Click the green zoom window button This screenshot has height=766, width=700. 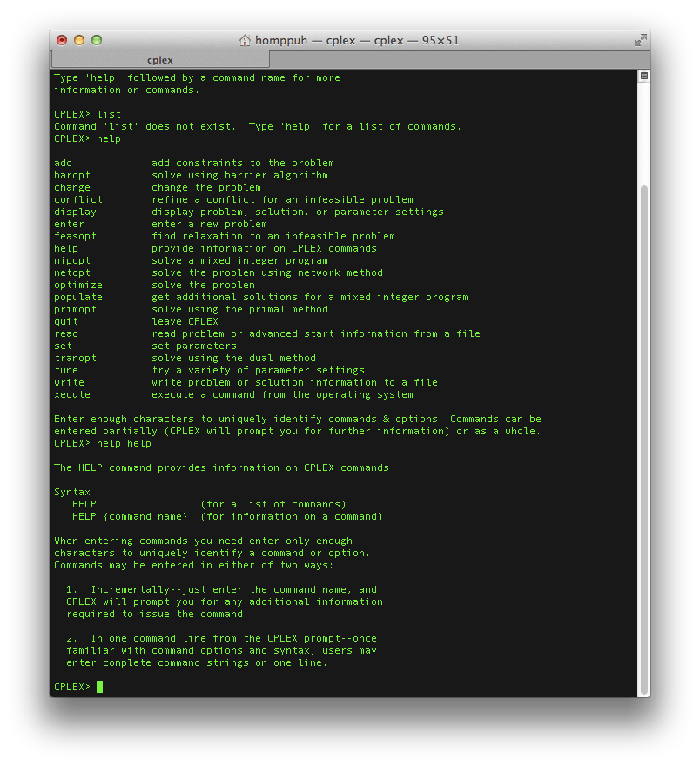point(97,40)
